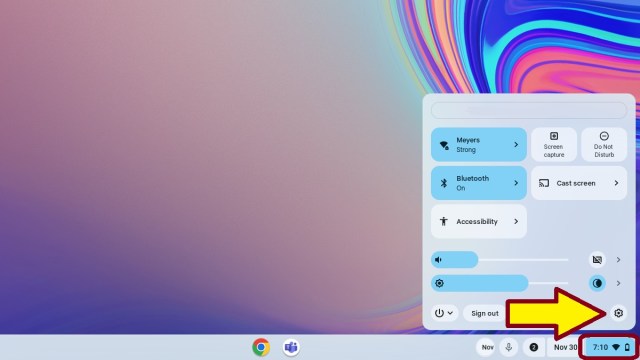Open the Cast screen tile
Image resolution: width=640 pixels, height=360 pixels.
click(x=579, y=183)
